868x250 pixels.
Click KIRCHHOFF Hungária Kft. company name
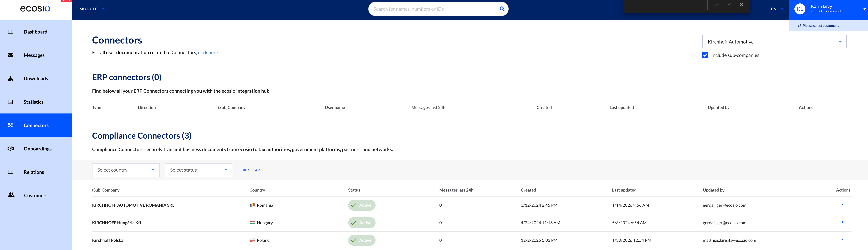pyautogui.click(x=117, y=223)
